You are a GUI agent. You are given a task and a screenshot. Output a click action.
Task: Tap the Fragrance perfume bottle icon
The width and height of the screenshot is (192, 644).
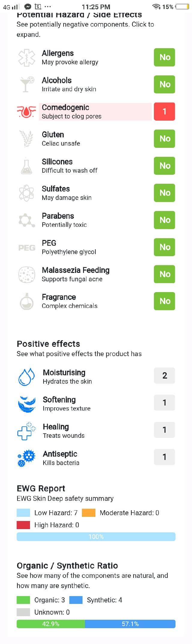pyautogui.click(x=26, y=301)
